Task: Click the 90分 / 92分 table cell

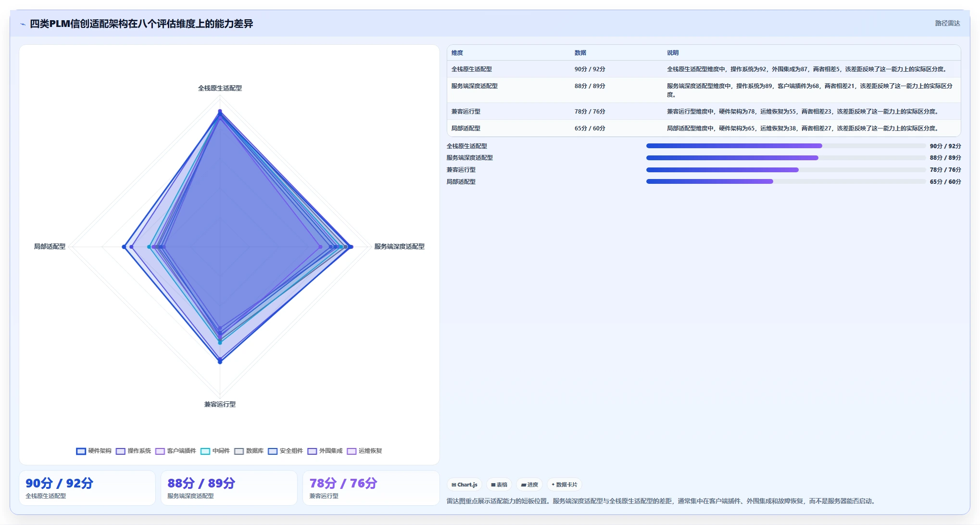Action: (590, 69)
